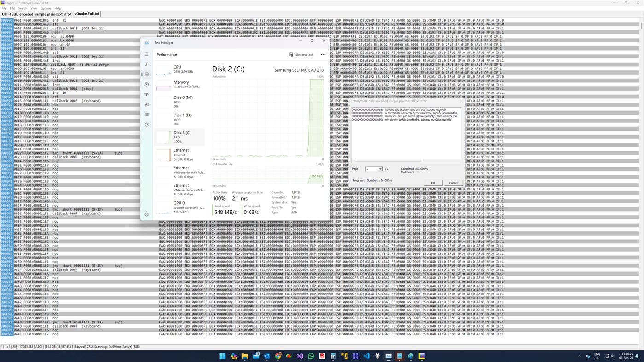Open the File menu in Largey
This screenshot has height=362, width=644.
pyautogui.click(x=4, y=8)
